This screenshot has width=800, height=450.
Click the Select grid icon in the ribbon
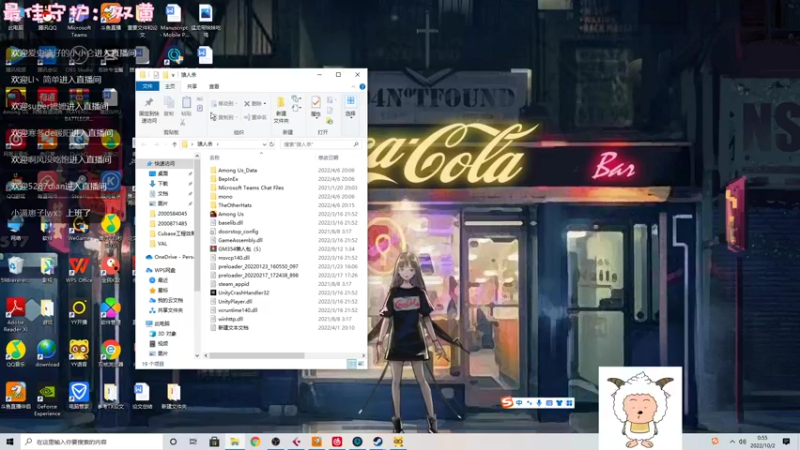(351, 101)
